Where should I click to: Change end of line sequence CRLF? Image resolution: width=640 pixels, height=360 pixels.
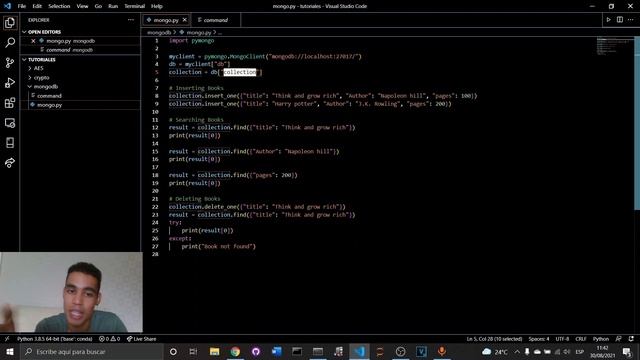[581, 339]
